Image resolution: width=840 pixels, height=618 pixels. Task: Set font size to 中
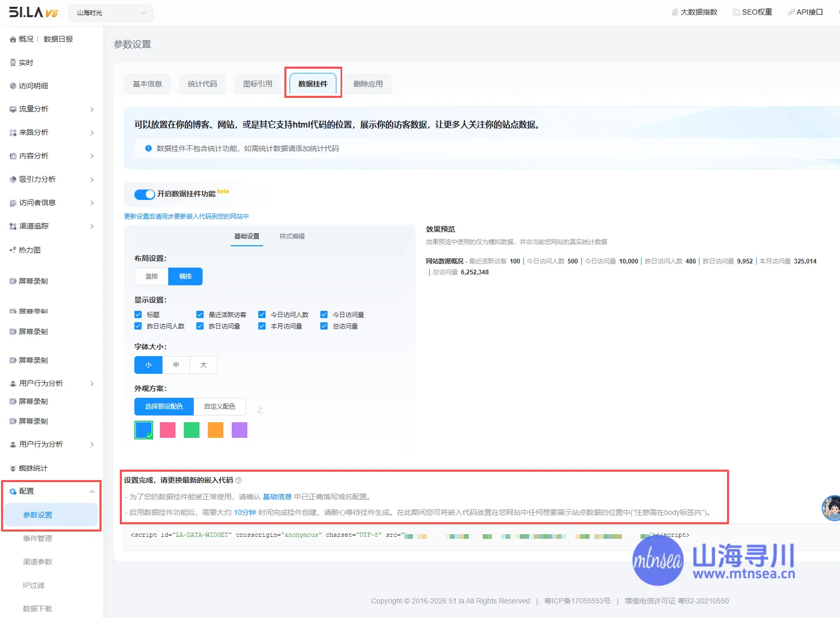176,365
